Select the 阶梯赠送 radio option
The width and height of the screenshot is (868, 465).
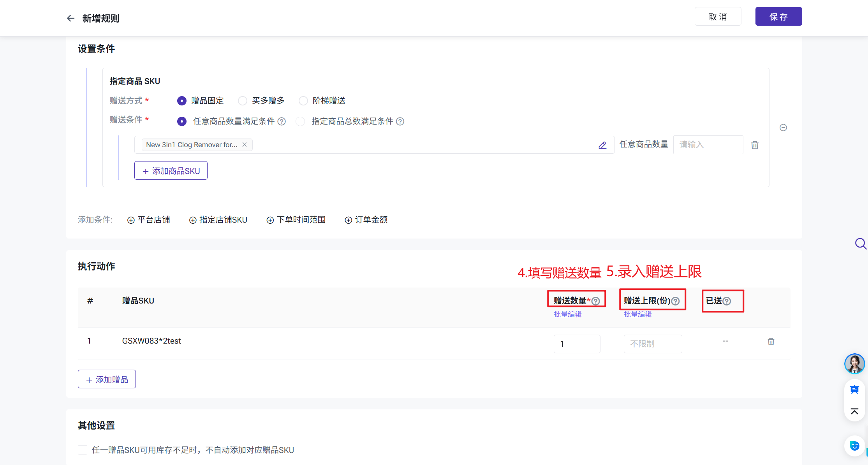tap(303, 101)
